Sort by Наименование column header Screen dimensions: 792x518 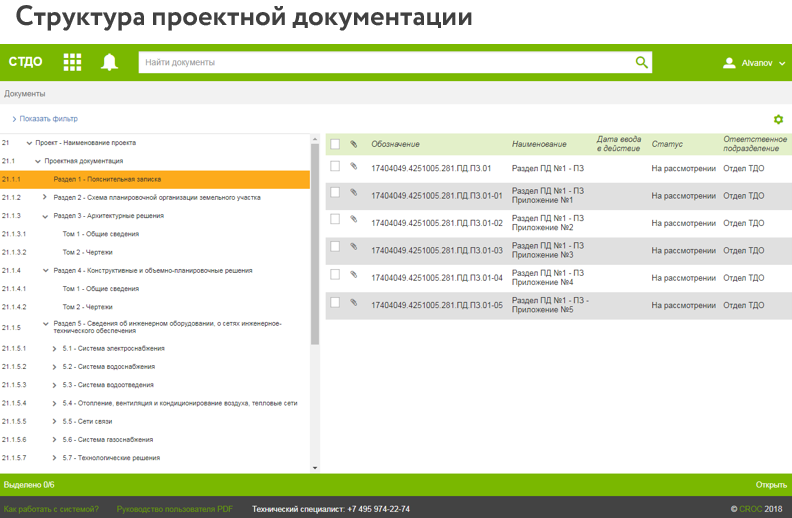[539, 144]
